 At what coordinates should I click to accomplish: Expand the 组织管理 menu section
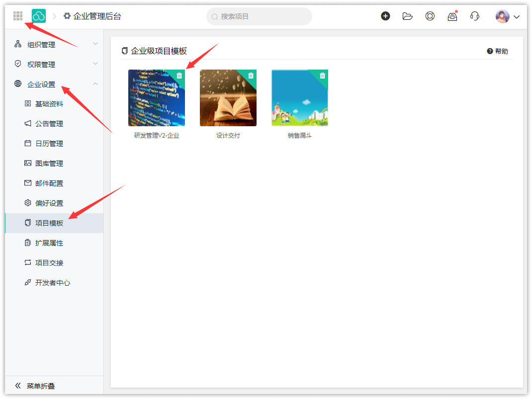(55, 45)
